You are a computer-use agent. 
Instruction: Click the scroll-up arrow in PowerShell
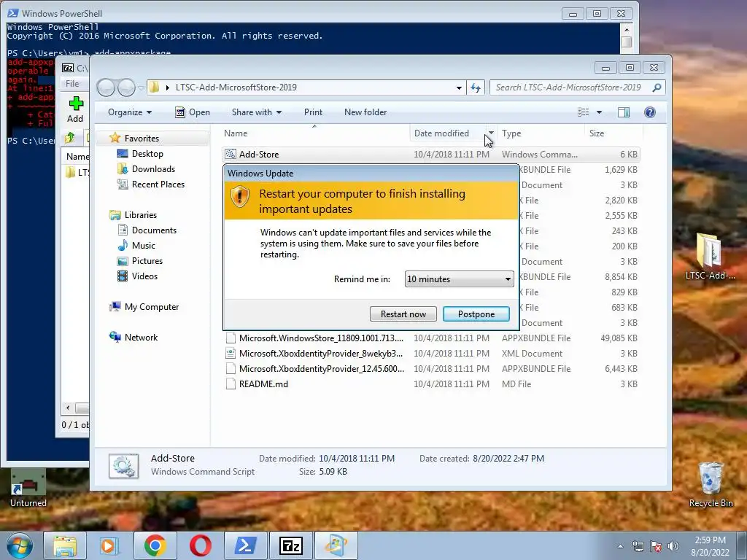click(627, 30)
